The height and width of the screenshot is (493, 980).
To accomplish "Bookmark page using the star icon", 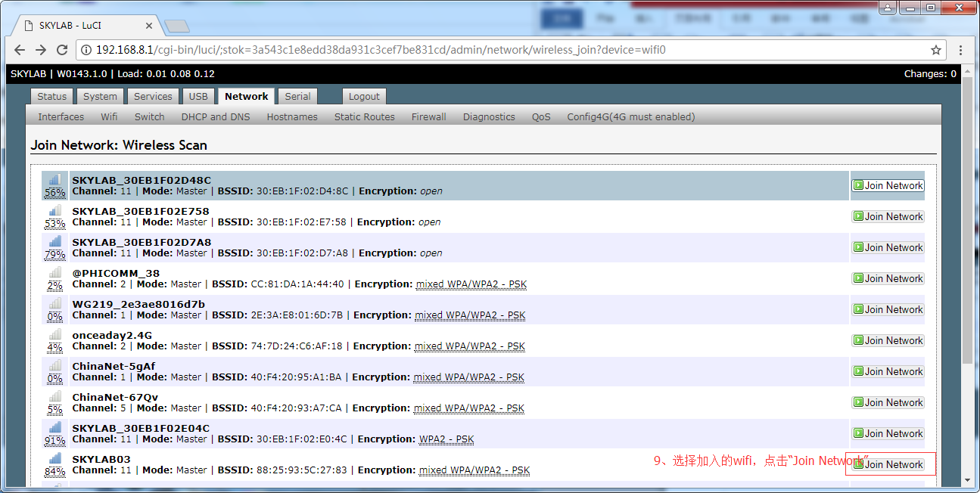I will click(936, 50).
